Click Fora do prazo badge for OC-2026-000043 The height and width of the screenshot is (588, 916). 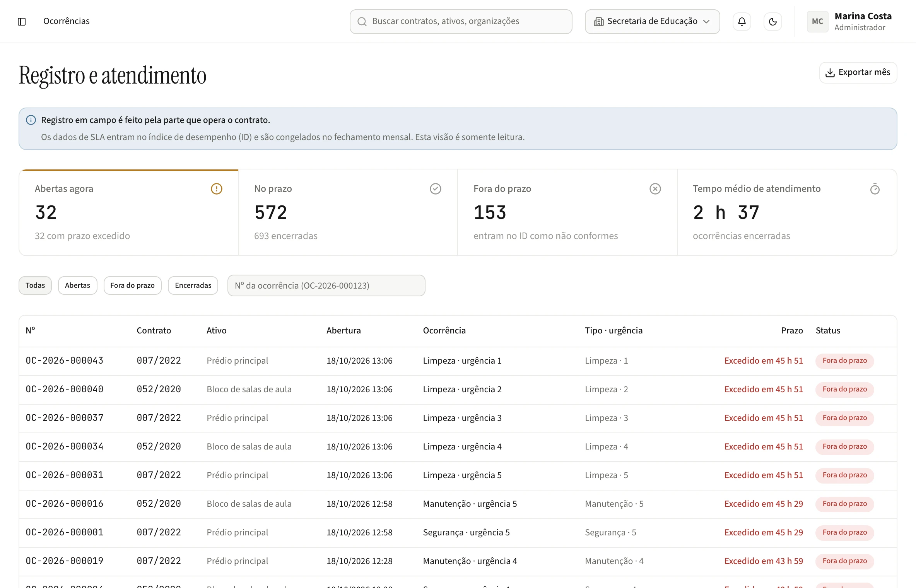tap(844, 361)
